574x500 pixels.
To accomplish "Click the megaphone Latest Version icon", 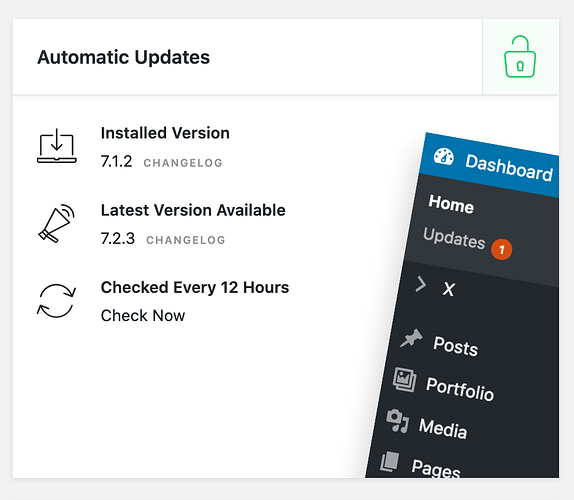I will [x=56, y=223].
